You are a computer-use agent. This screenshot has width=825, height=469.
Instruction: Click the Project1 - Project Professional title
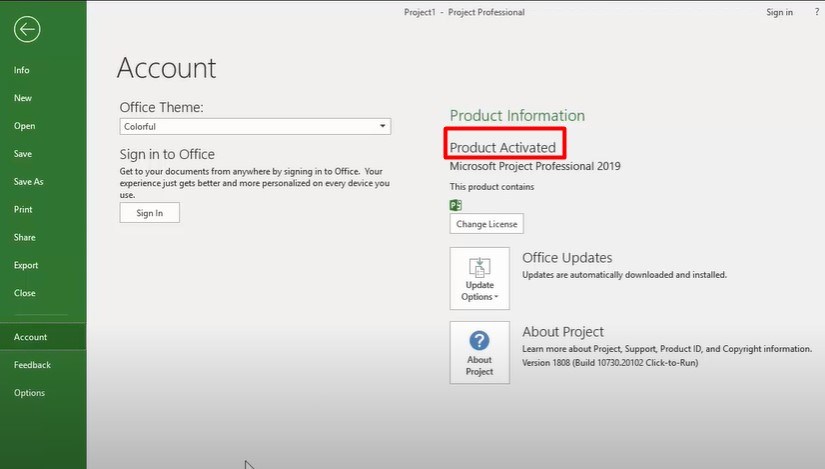tap(464, 12)
